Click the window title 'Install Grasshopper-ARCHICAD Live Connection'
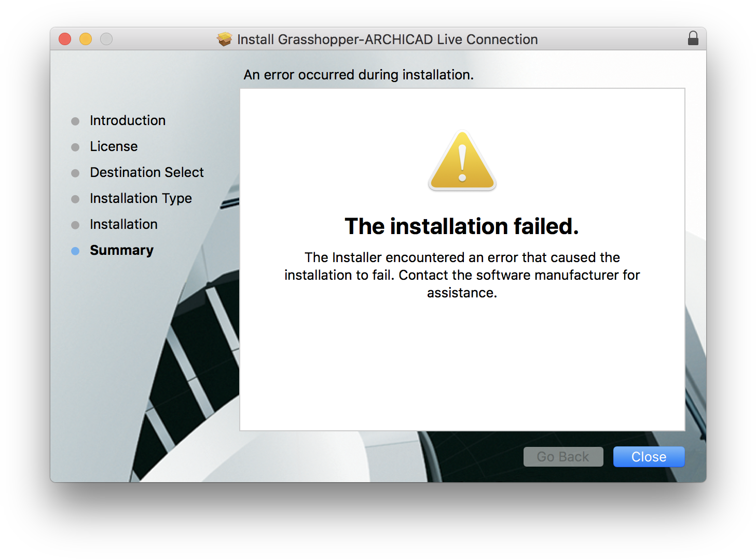Screen dimensions: 756x559 click(387, 39)
